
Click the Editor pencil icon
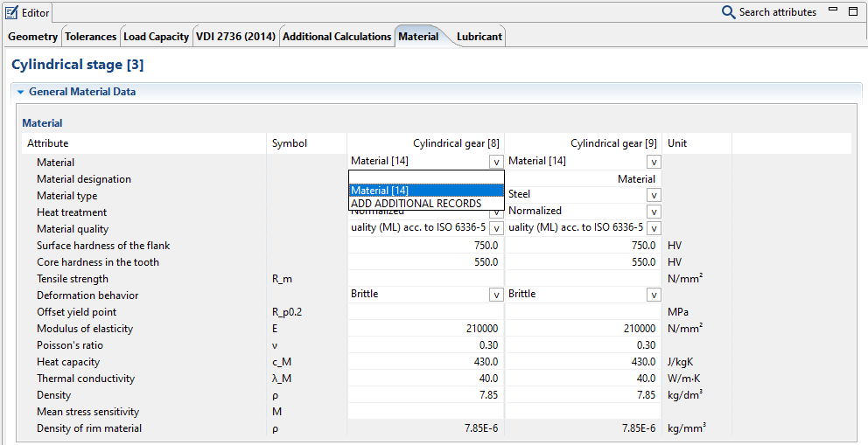coord(12,12)
